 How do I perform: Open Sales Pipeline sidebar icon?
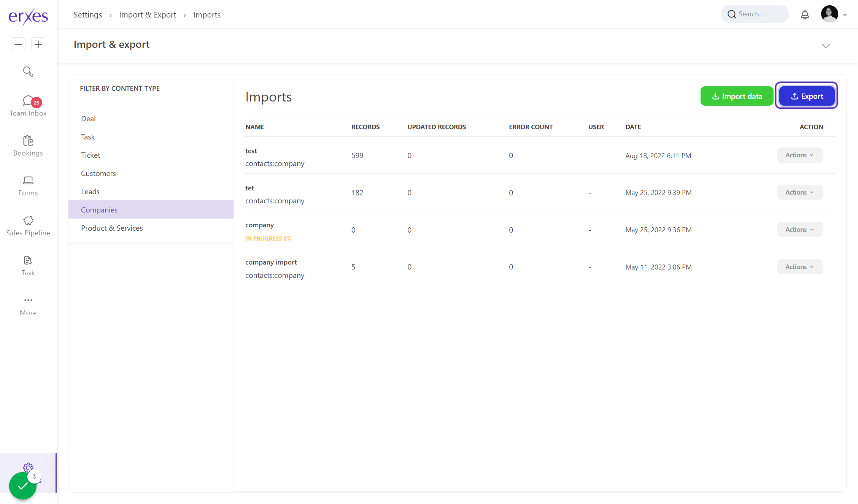click(28, 226)
